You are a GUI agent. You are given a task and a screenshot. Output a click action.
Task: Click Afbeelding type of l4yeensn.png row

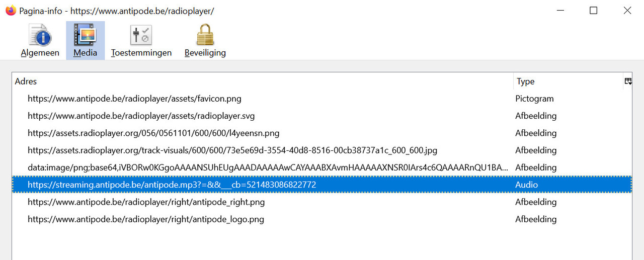coord(536,133)
